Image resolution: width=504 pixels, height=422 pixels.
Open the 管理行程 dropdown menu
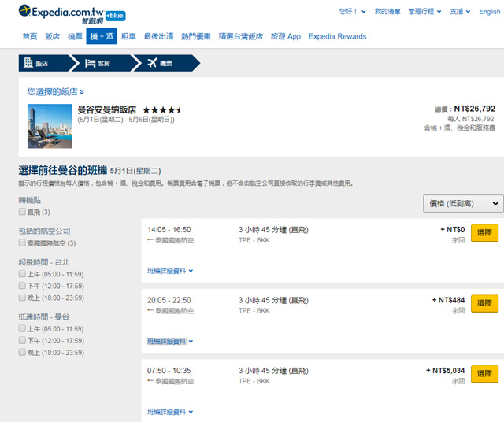coord(424,12)
